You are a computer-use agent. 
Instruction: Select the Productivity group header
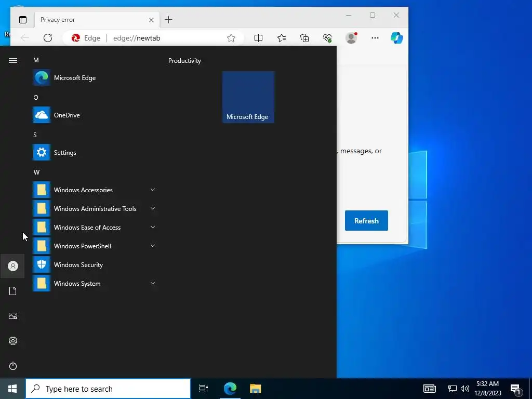pos(184,61)
